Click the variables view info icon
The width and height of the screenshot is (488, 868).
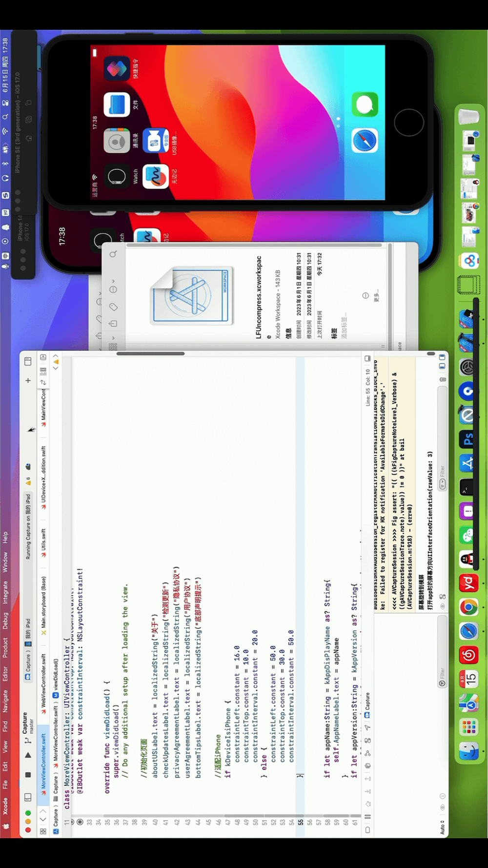442,796
